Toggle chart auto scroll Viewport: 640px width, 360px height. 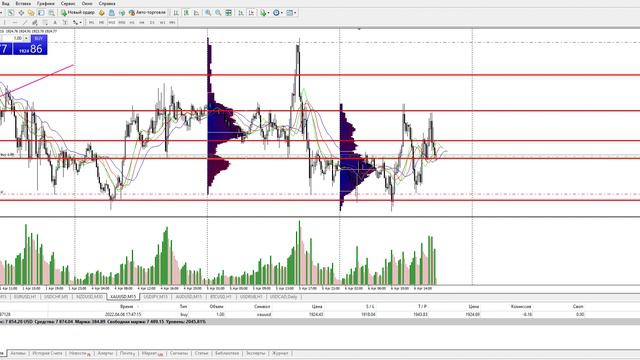pyautogui.click(x=241, y=13)
